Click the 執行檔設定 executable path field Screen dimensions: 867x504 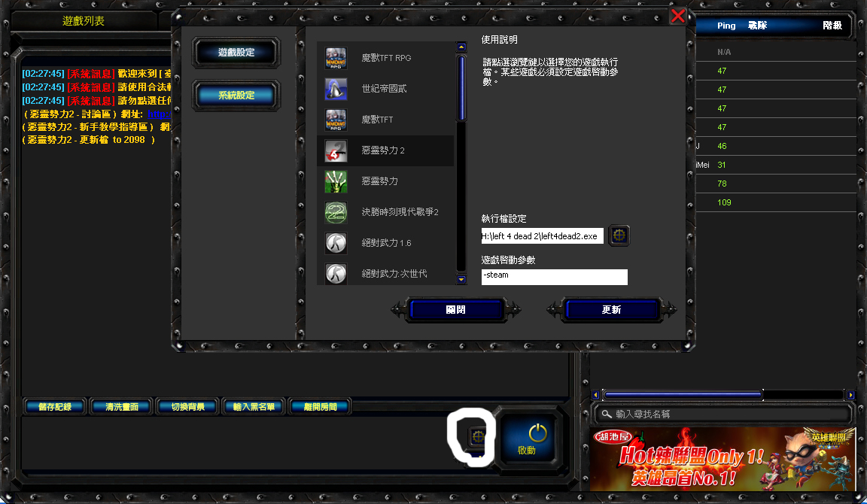click(542, 236)
